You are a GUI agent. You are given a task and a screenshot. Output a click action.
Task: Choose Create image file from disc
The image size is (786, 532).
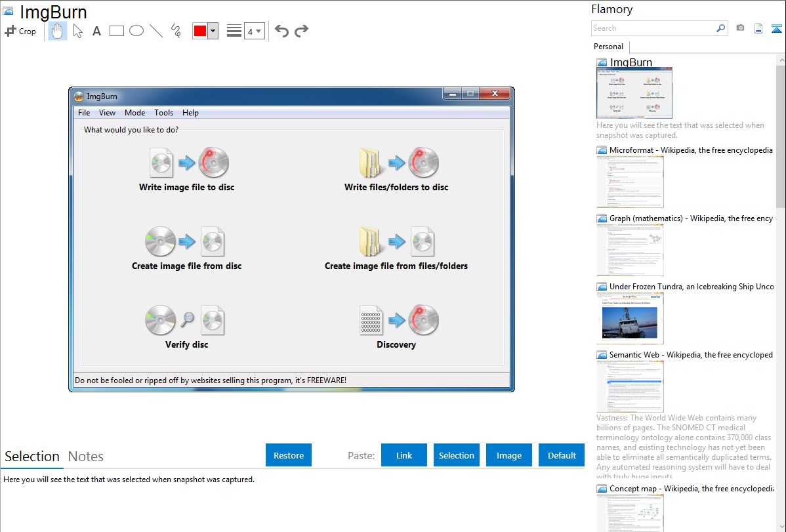[186, 248]
